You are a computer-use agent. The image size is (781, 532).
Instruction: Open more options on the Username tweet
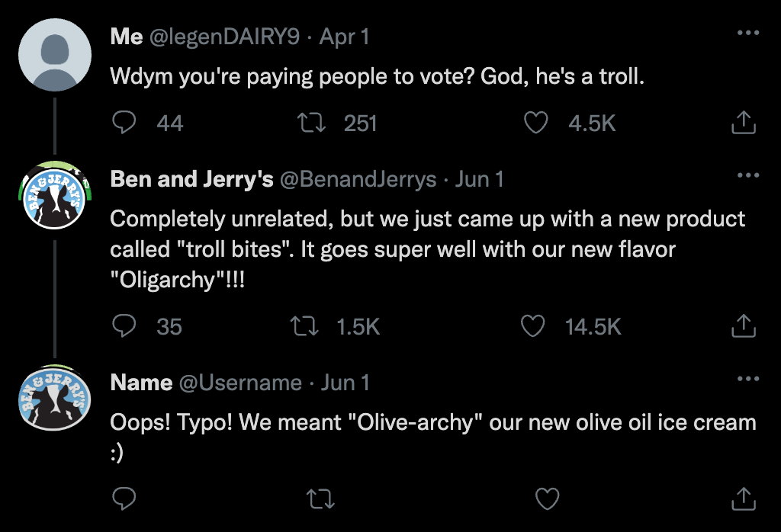click(747, 379)
